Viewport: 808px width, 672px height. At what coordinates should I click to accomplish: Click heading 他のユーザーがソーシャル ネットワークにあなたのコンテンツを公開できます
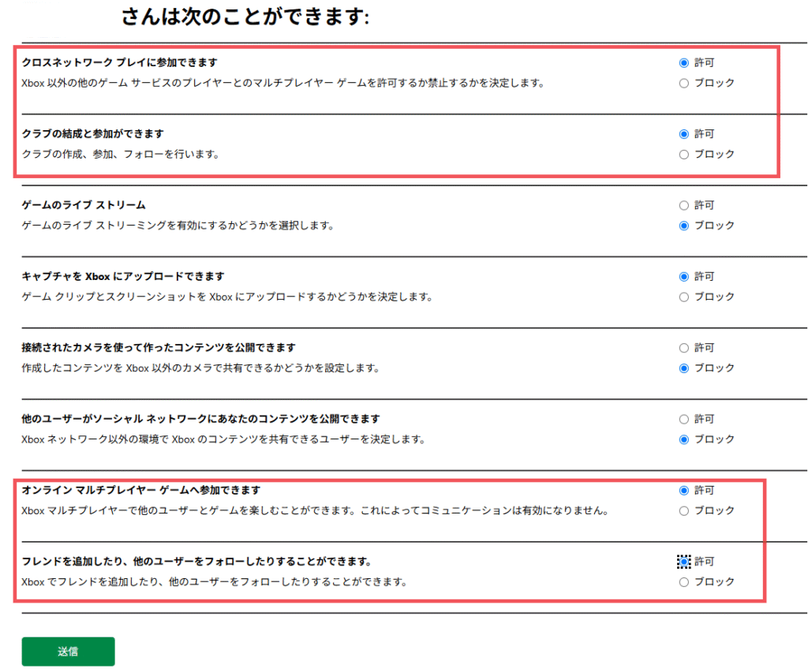pyautogui.click(x=201, y=419)
